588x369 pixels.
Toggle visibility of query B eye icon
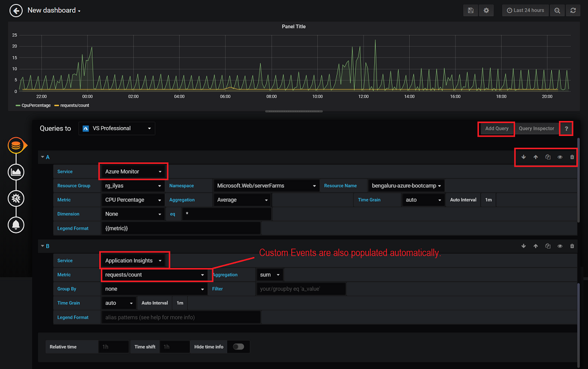(x=560, y=246)
